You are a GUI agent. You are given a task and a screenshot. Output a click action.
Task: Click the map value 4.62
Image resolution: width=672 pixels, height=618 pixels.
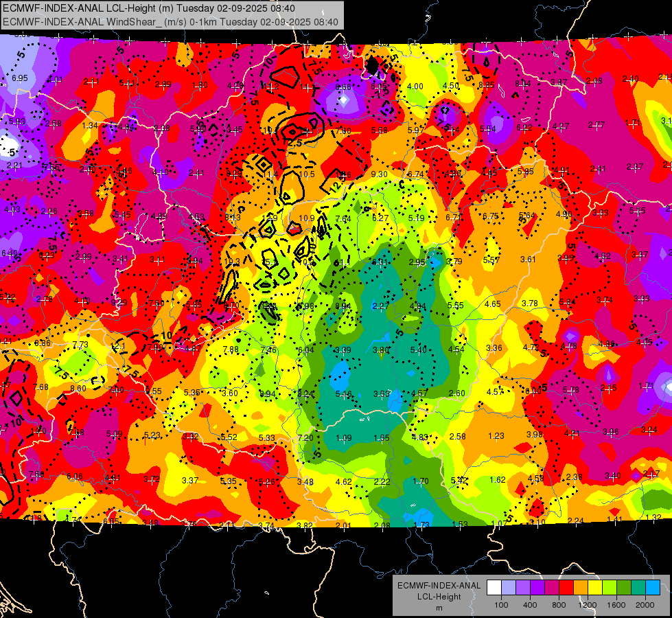pyautogui.click(x=344, y=482)
